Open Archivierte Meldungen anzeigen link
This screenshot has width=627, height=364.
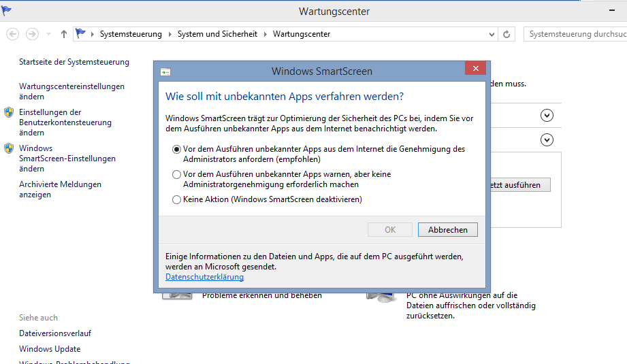click(60, 189)
